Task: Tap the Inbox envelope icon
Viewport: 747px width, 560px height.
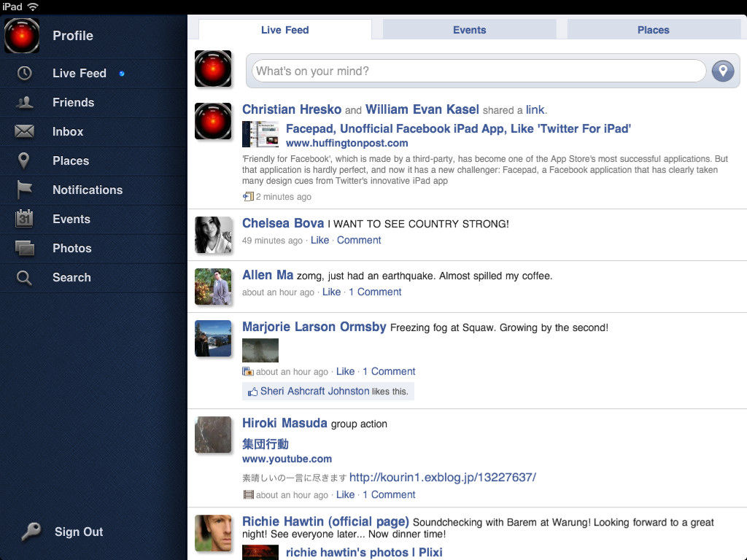Action: point(24,131)
